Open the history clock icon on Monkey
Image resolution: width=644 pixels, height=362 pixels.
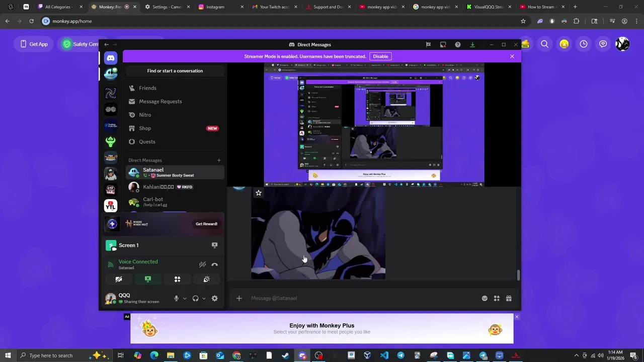[x=584, y=44]
